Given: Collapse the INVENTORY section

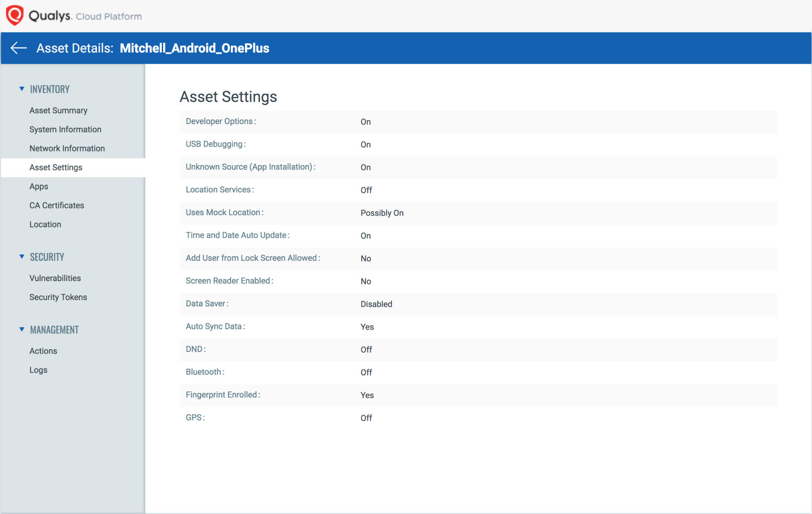Looking at the screenshot, I should click(22, 89).
